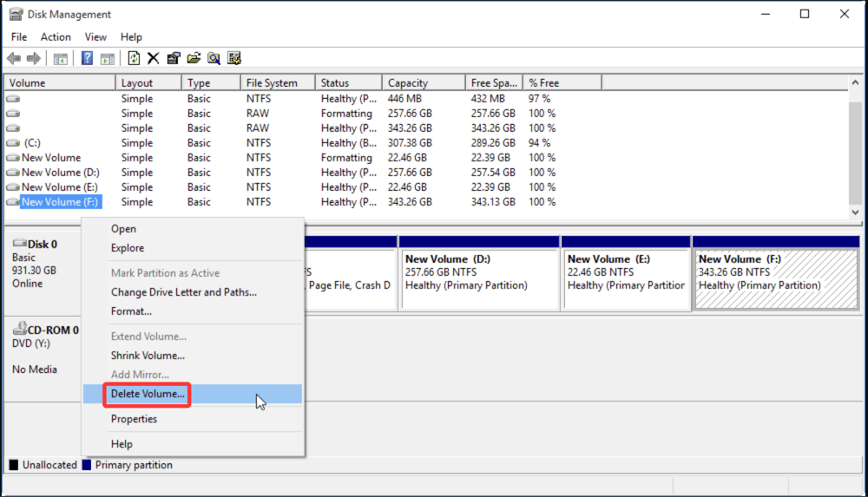Sort by the % Free column header
Viewport: 868px width, 497px height.
tap(562, 83)
